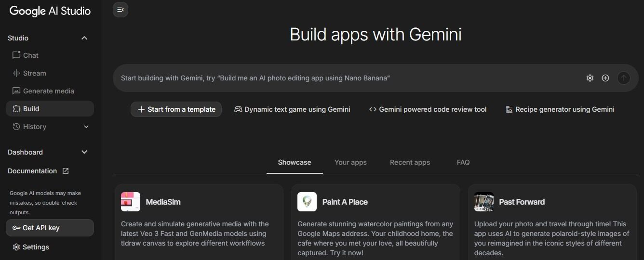Click the Get API key button
Image resolution: width=644 pixels, height=260 pixels.
tap(50, 228)
